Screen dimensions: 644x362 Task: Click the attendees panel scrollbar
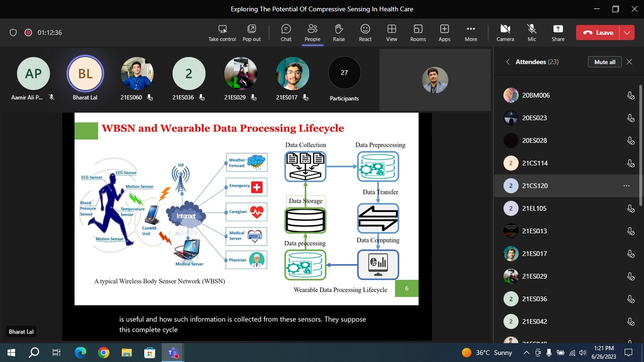click(x=640, y=145)
